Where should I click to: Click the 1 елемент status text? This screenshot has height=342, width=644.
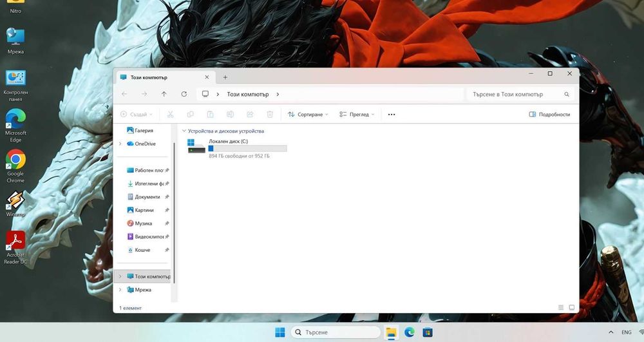pos(130,308)
